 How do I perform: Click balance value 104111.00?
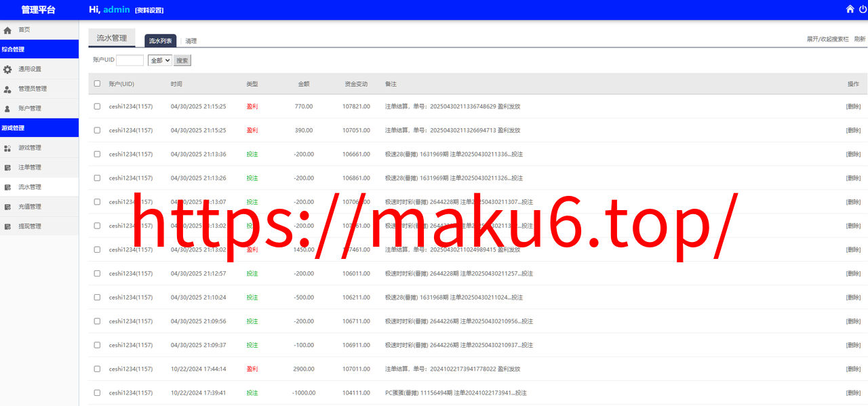[356, 392]
